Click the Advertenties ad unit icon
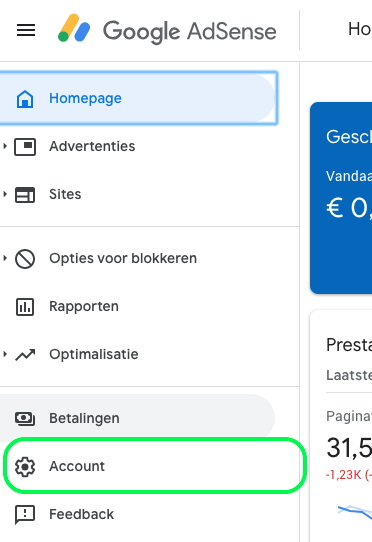 point(25,147)
